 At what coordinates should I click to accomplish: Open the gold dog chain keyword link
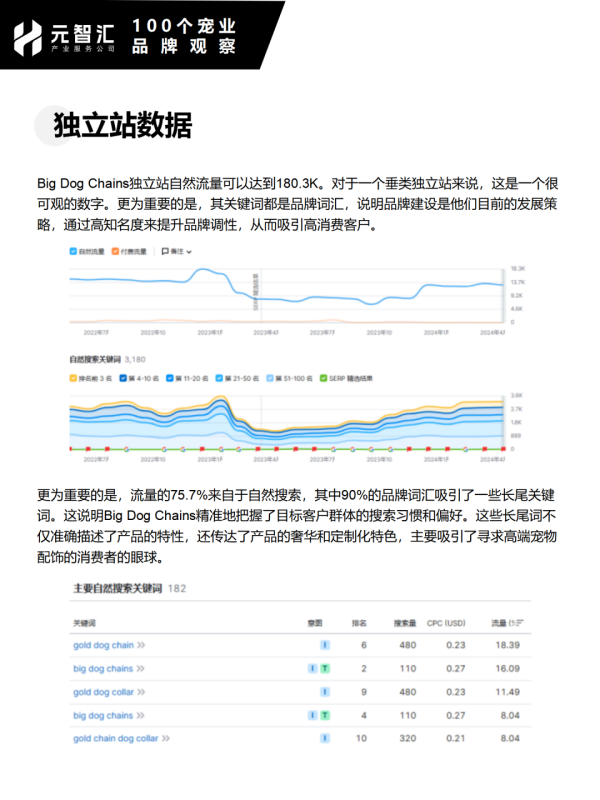(104, 645)
